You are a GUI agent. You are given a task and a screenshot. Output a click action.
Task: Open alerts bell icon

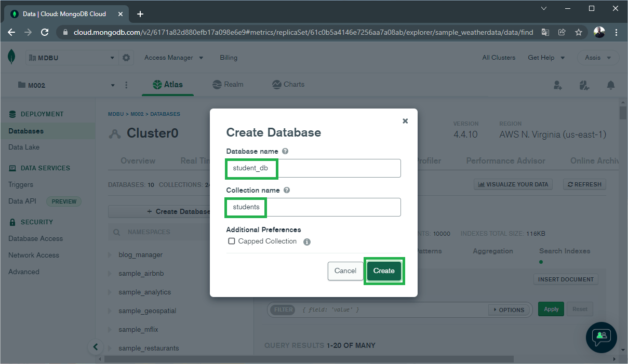611,85
